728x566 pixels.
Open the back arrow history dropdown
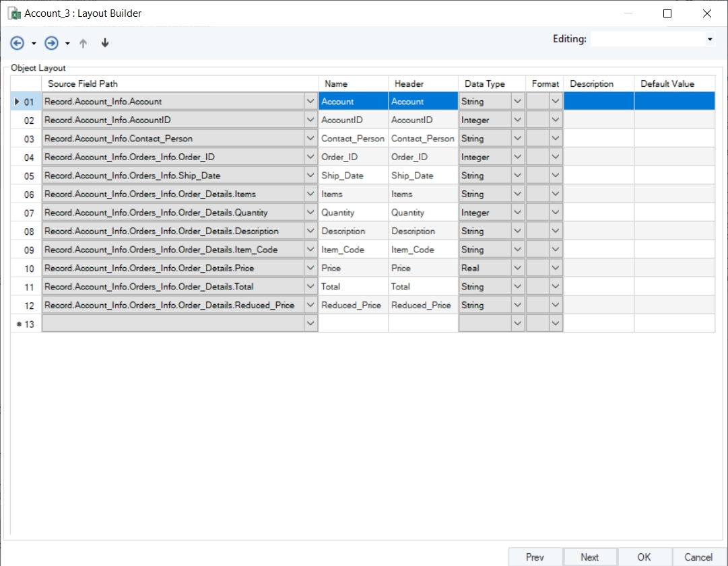click(x=34, y=43)
